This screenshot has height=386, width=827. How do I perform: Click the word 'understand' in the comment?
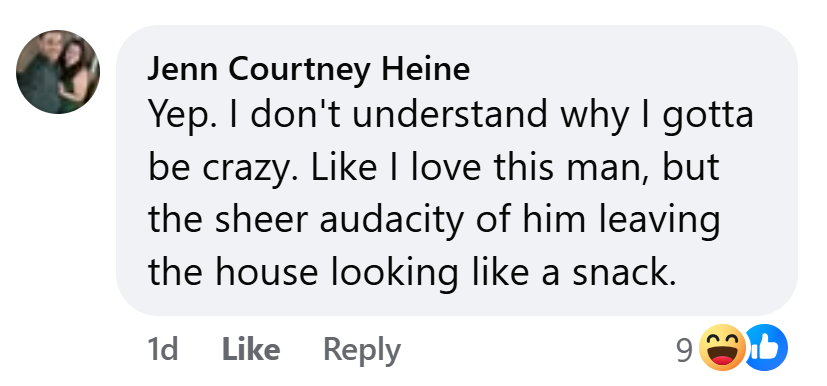(x=450, y=114)
